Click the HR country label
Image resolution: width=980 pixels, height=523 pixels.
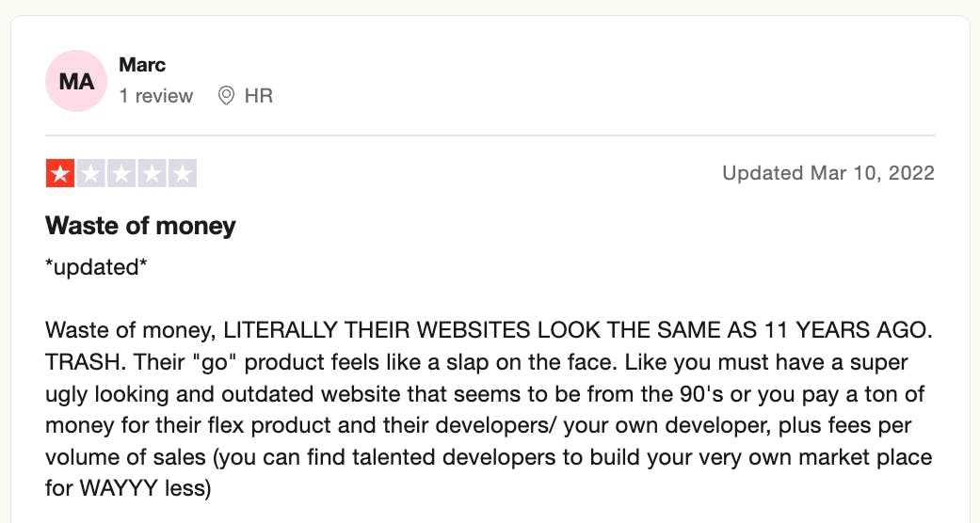[x=259, y=96]
